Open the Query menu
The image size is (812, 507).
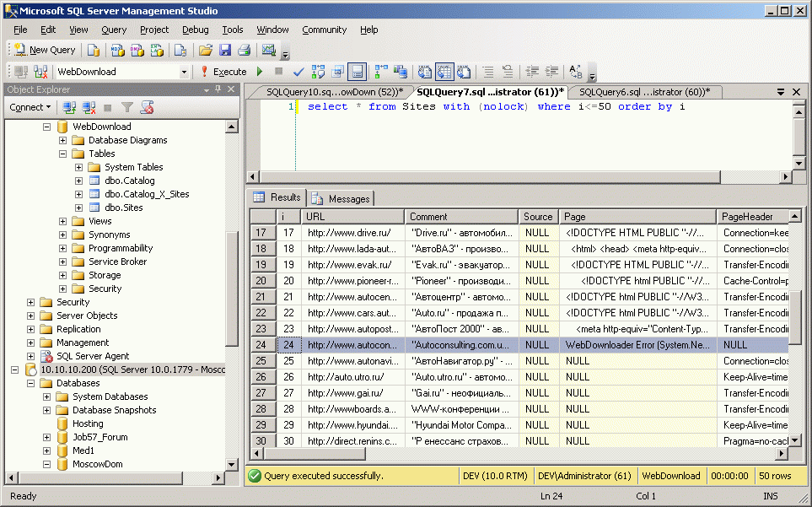114,30
